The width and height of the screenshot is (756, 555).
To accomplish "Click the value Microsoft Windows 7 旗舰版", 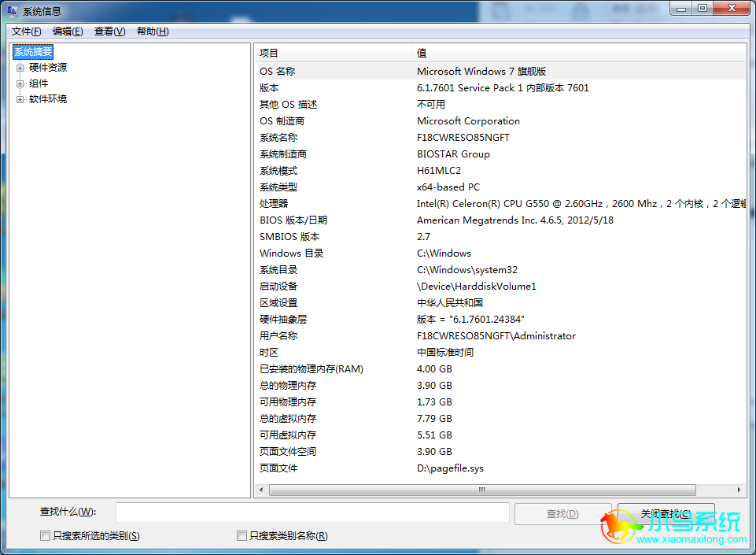I will (481, 72).
